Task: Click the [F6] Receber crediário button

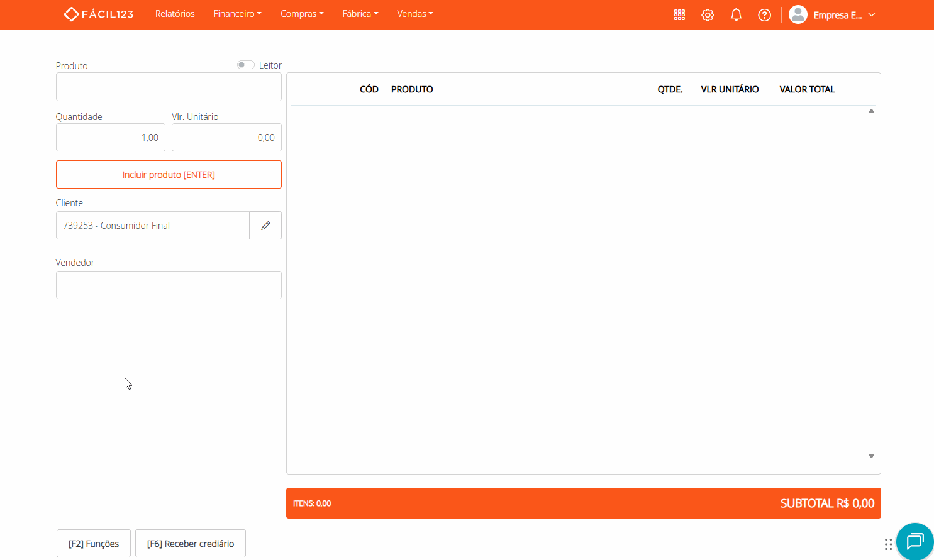Action: point(190,544)
